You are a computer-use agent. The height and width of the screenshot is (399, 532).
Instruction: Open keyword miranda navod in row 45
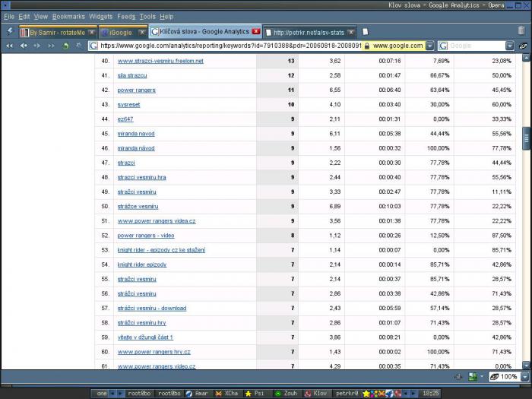(x=136, y=134)
